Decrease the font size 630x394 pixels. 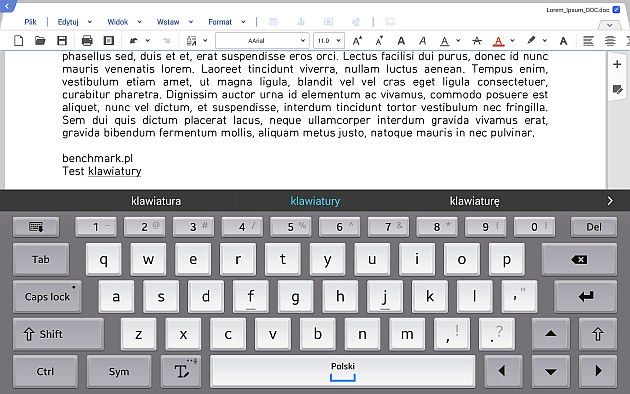(379, 41)
